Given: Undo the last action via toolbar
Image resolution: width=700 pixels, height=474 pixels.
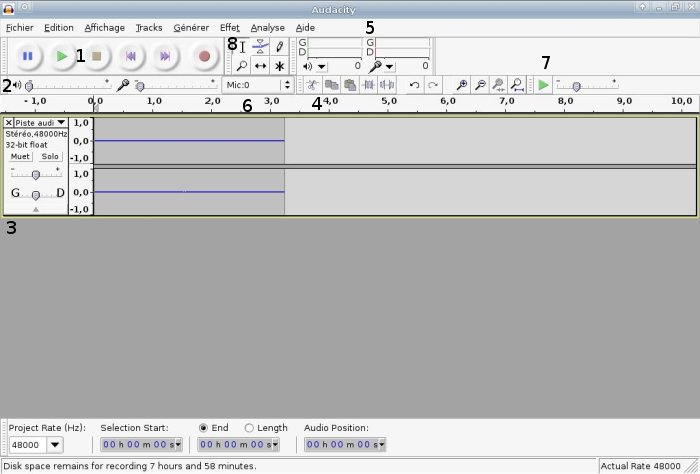Looking at the screenshot, I should pos(415,86).
